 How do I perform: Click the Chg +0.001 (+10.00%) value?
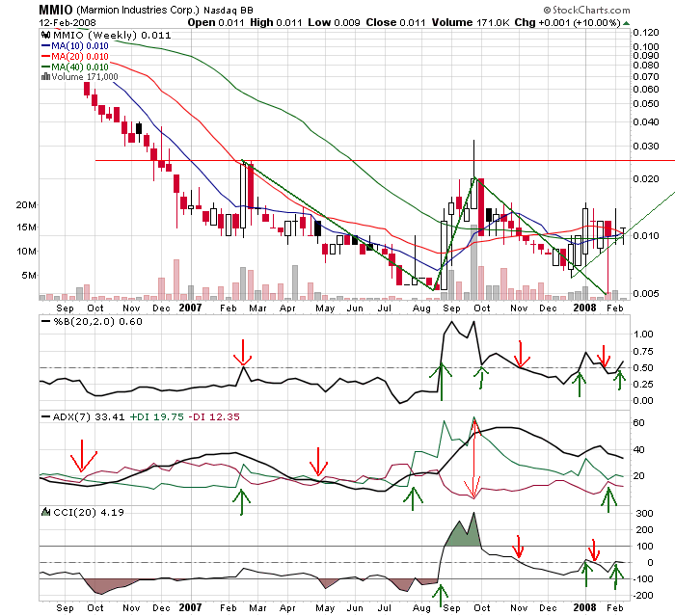coord(568,22)
